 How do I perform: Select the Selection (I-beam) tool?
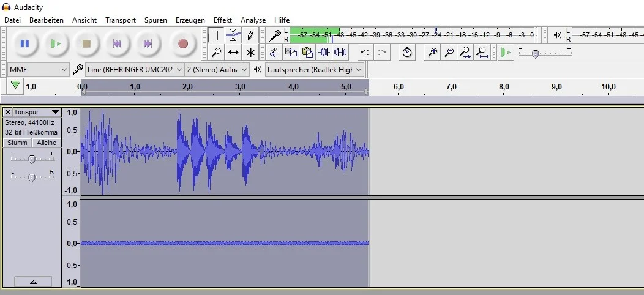point(217,35)
